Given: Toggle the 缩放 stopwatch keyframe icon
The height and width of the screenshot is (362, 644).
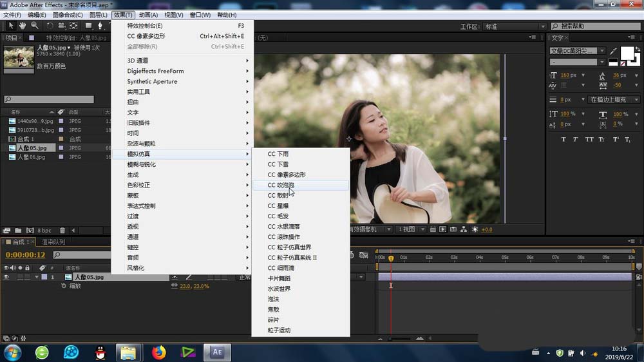Looking at the screenshot, I should (63, 285).
